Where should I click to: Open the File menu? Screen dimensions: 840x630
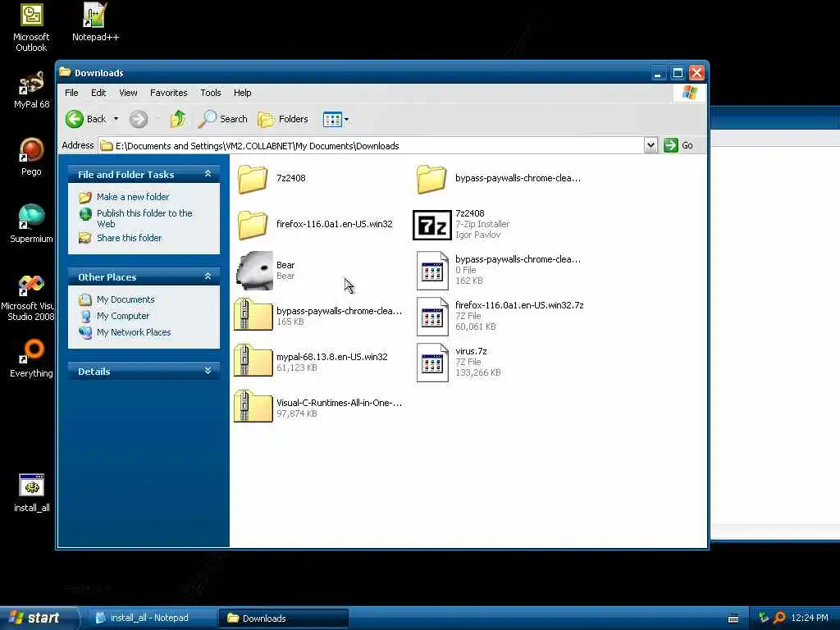pyautogui.click(x=71, y=93)
